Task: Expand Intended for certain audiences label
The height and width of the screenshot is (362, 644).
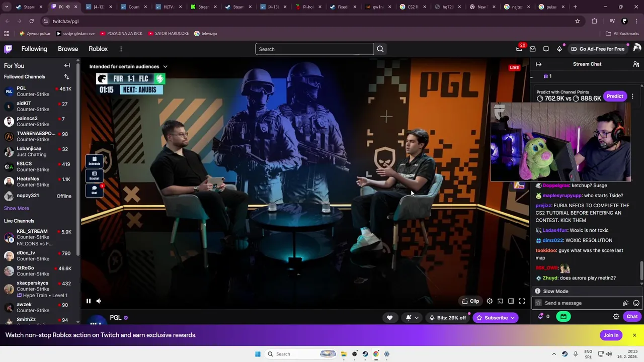Action: (128, 66)
